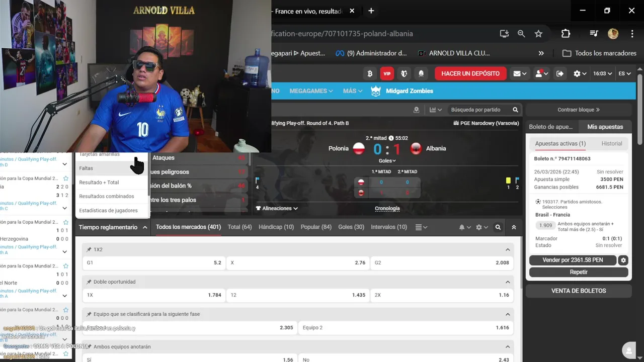Favorite the match row showing 2 2 0
Screen dimensions: 644x362
pos(65,178)
